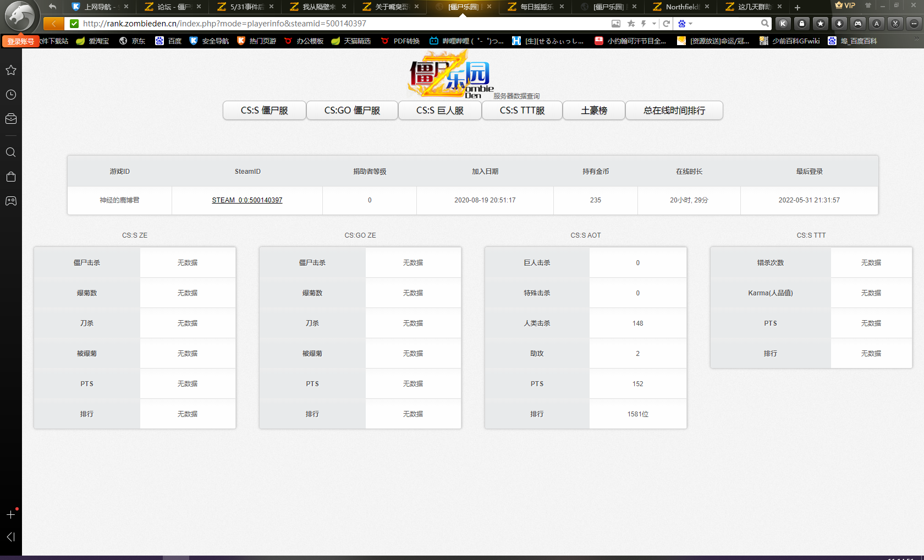
Task: Click the undo closed tab arrow
Action: point(52,7)
